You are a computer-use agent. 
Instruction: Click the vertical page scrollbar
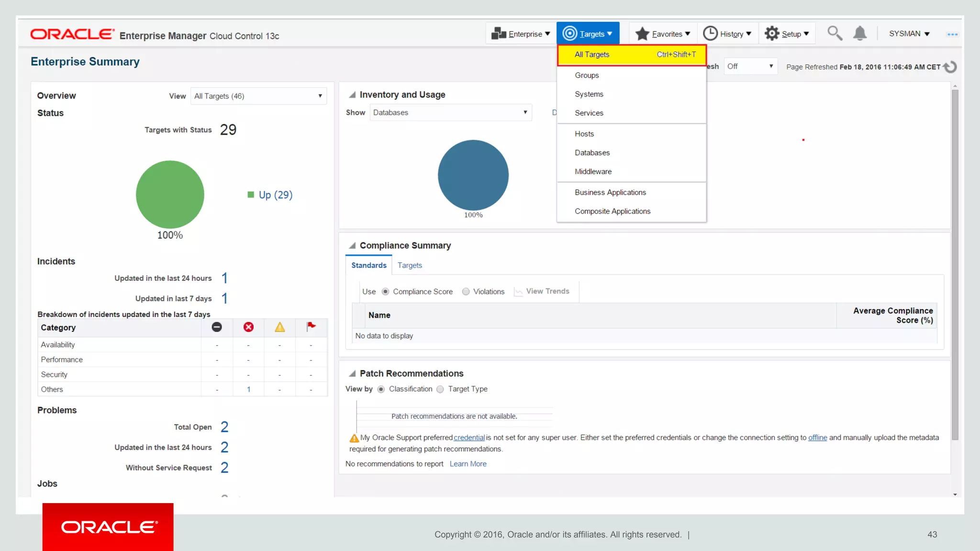tap(955, 263)
